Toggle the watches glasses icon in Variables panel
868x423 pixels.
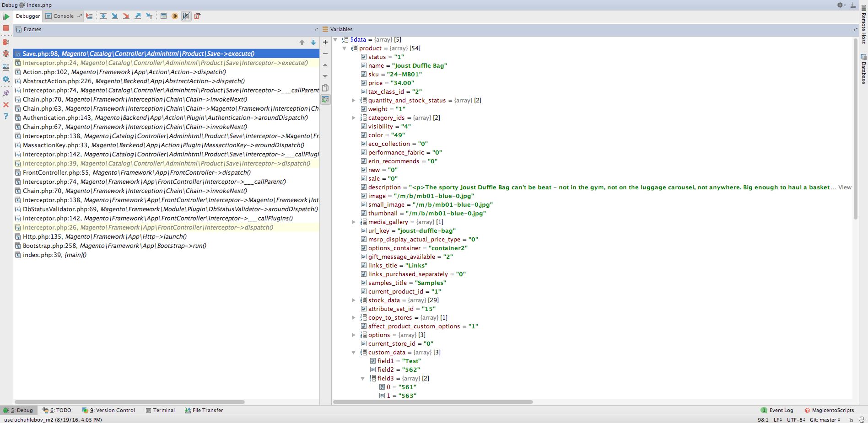[x=325, y=99]
